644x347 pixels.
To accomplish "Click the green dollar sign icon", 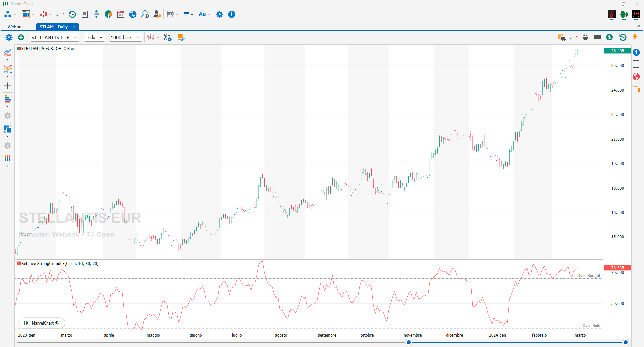I will (x=610, y=37).
